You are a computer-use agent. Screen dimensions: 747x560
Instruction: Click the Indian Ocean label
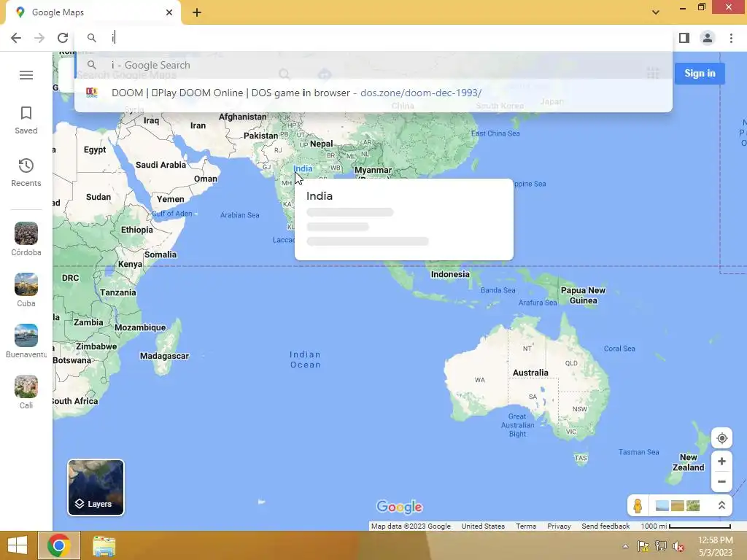pyautogui.click(x=306, y=359)
